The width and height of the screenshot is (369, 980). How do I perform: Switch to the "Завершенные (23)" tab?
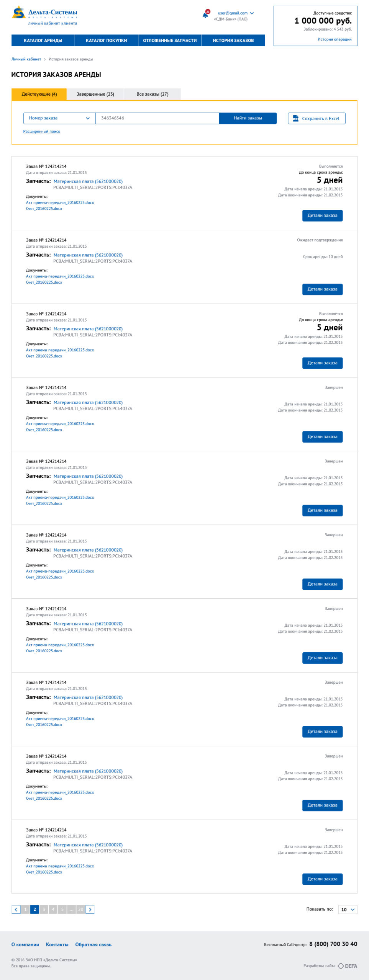pos(95,94)
